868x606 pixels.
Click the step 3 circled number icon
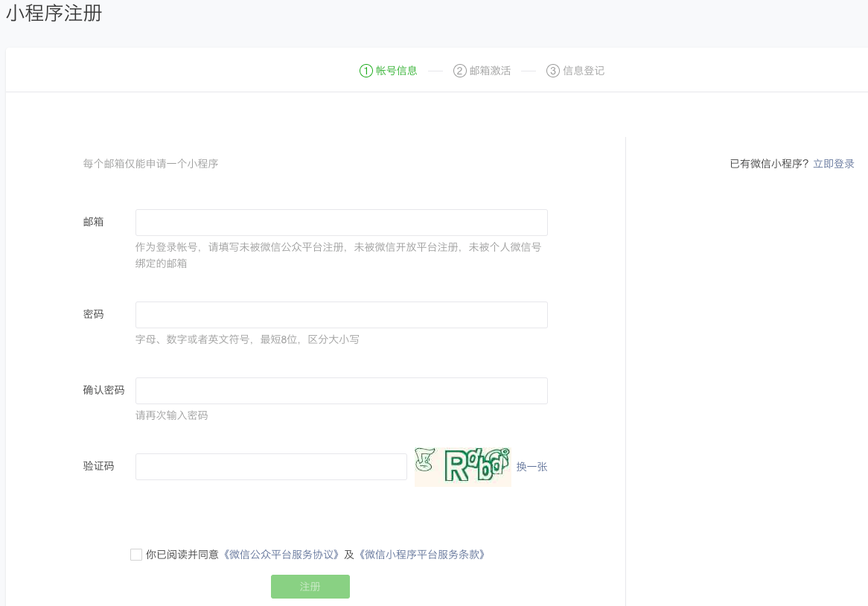point(552,71)
